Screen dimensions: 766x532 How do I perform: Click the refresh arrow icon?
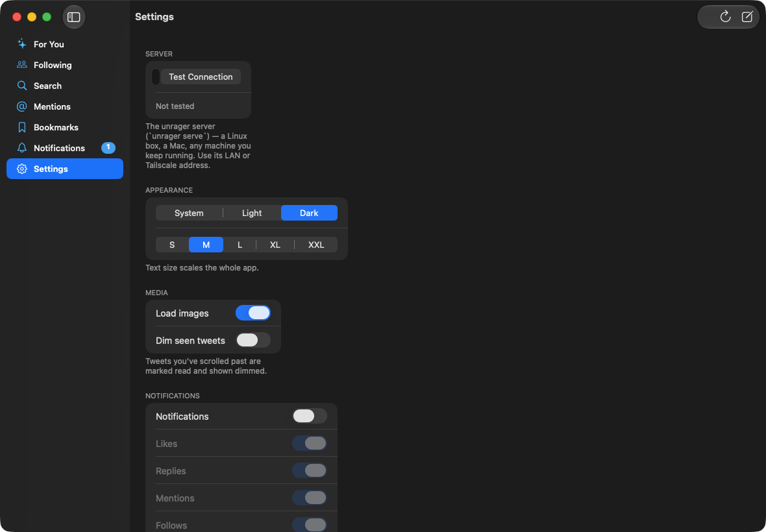[726, 17]
